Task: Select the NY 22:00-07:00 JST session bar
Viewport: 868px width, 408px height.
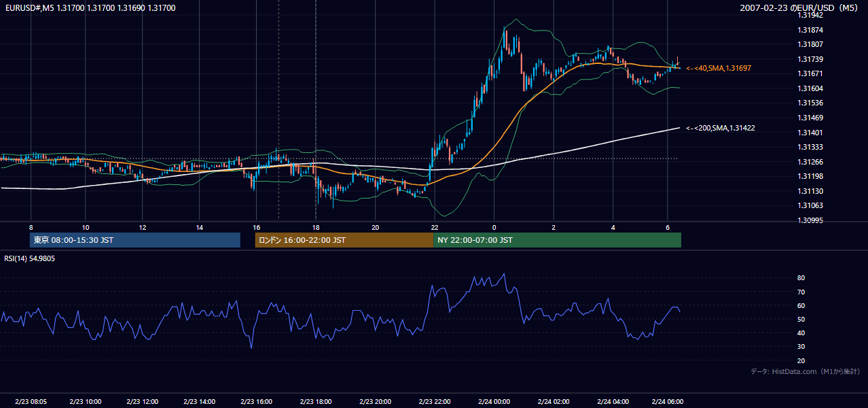Action: point(557,240)
